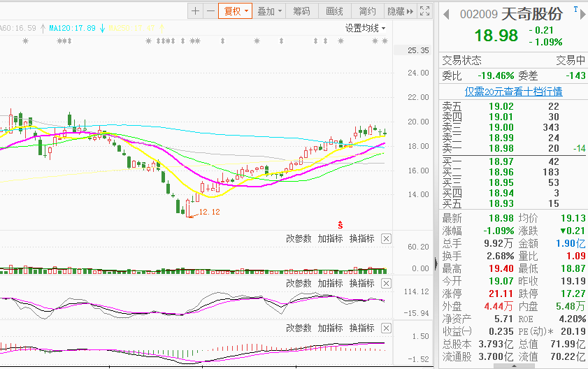
Task: Open the 叠加 overlay dropdown
Action: coord(270,11)
